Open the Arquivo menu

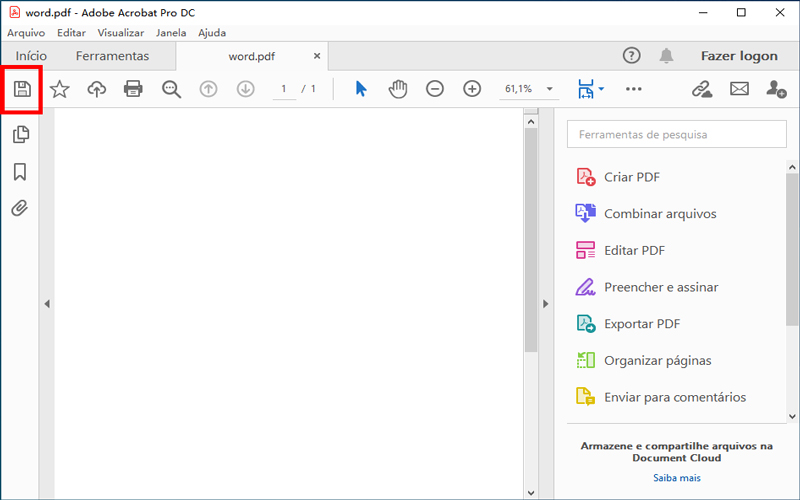click(x=26, y=33)
